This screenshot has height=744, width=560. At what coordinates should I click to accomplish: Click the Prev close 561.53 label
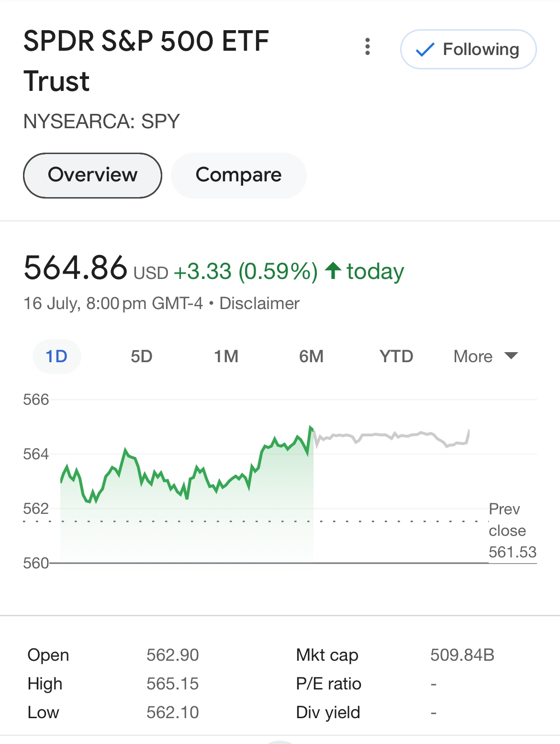pyautogui.click(x=512, y=531)
